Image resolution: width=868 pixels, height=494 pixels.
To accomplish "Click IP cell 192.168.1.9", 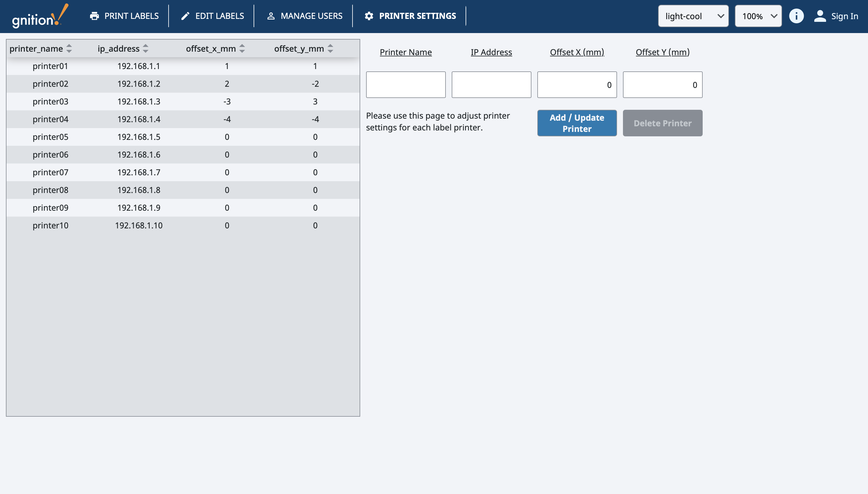I will click(138, 208).
